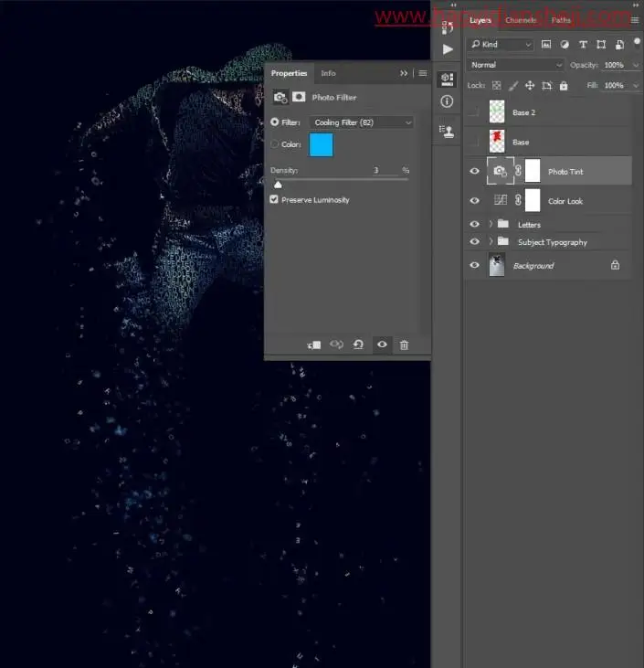Hide the Photo Tint layer

(474, 171)
